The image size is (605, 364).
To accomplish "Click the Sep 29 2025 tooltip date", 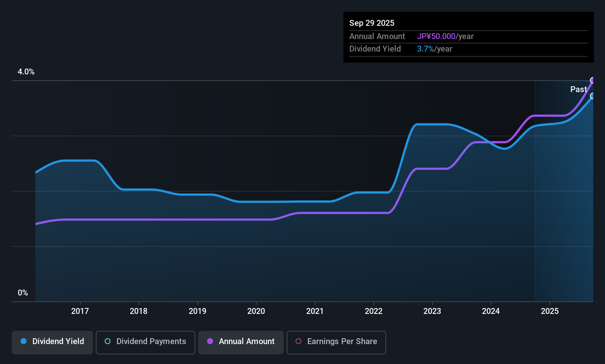I will (x=372, y=23).
